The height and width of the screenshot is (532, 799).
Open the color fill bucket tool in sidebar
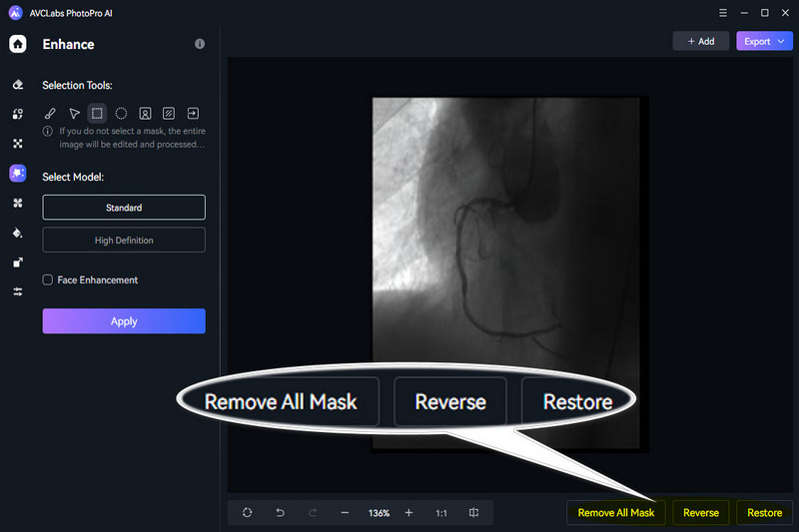(x=17, y=233)
